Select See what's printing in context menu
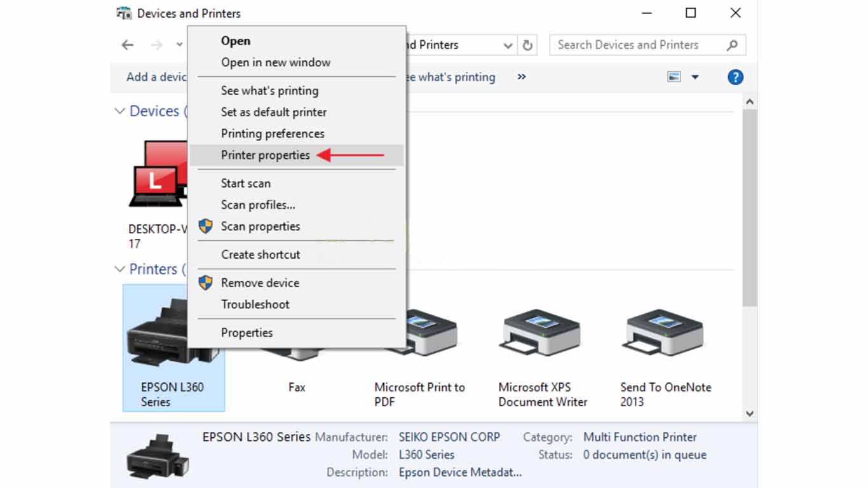The image size is (868, 488). (296, 90)
